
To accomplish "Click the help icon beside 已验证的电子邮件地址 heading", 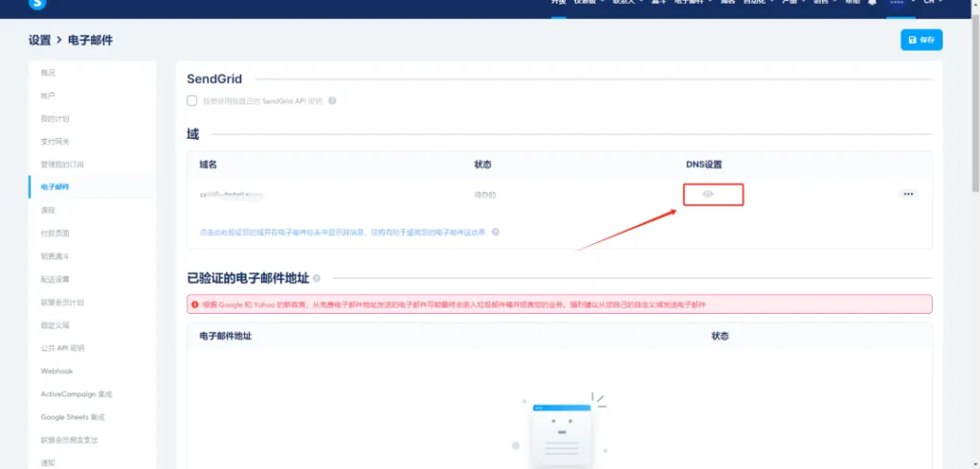I will coord(317,279).
